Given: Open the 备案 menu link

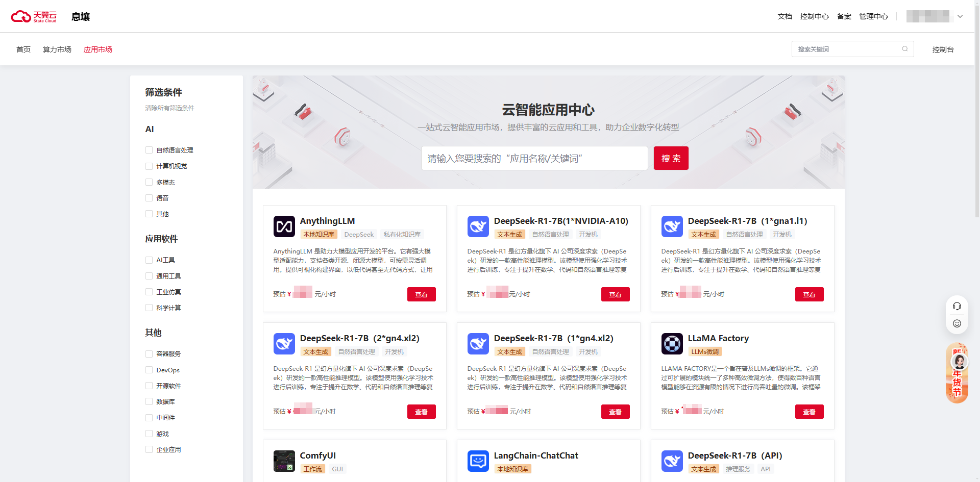Looking at the screenshot, I should point(844,16).
